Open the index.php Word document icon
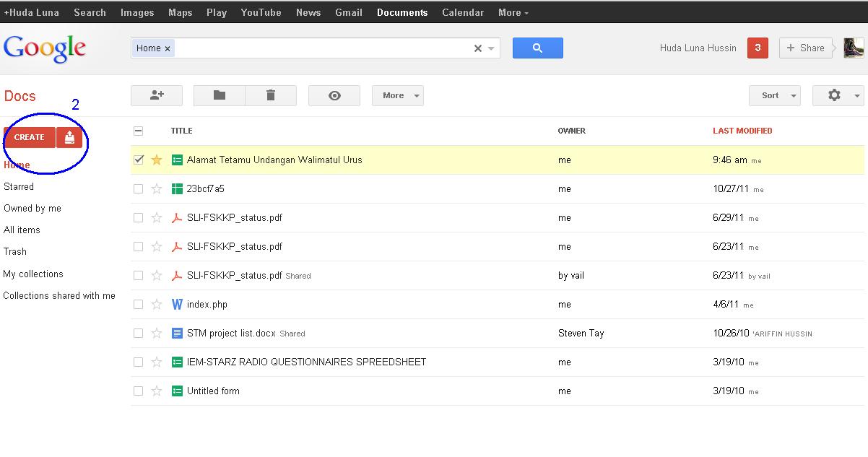 pyautogui.click(x=177, y=304)
